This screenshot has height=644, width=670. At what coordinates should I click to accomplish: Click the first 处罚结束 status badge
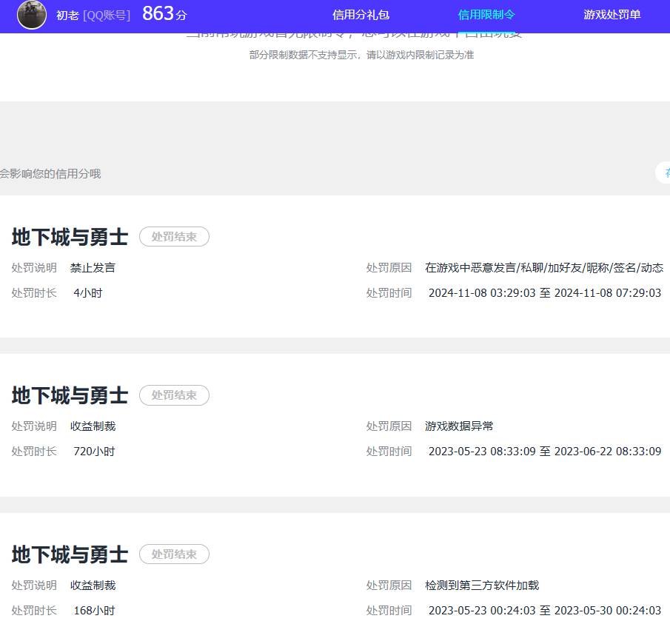pyautogui.click(x=174, y=236)
